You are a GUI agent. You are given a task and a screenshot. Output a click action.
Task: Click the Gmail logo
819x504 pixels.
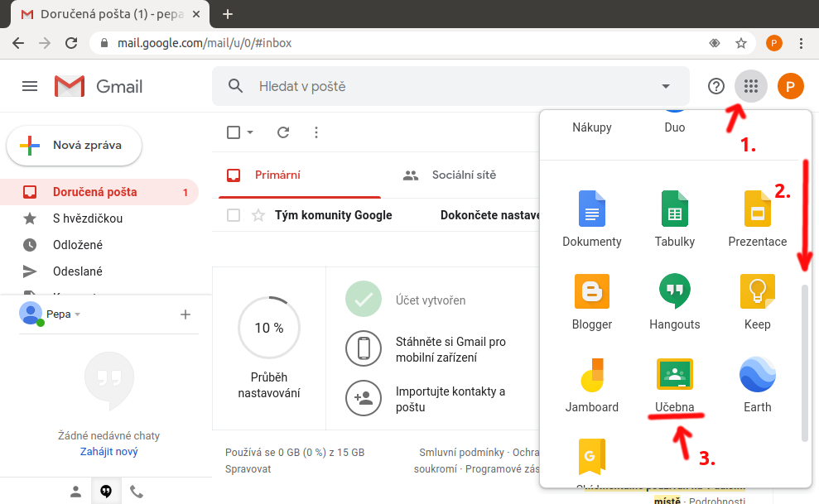[99, 86]
